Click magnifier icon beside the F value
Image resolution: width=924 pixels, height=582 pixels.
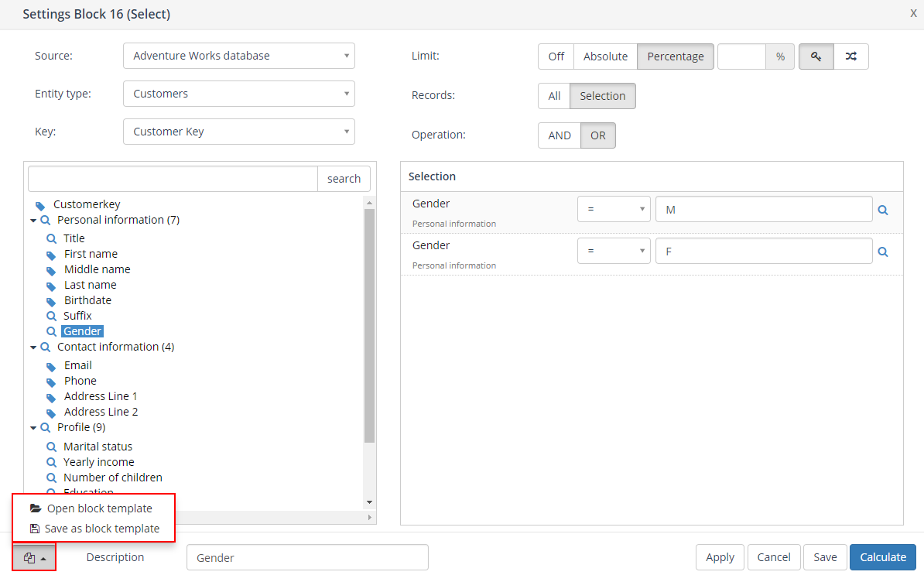[x=883, y=252]
